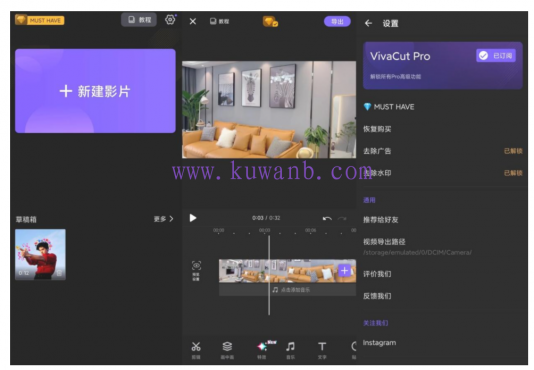Image resolution: width=534 pixels, height=370 pixels.
Task: Open the draft thumbnail with man in red
Action: pos(40,255)
